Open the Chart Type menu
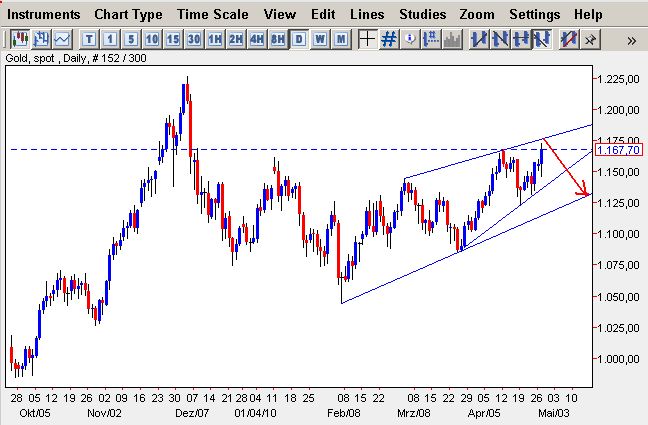 [128, 14]
